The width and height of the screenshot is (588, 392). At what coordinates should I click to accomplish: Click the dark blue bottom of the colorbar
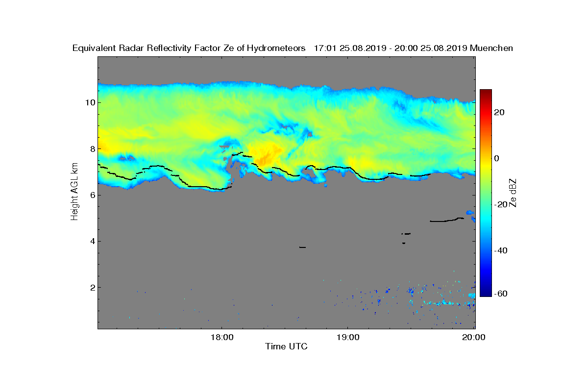click(486, 292)
